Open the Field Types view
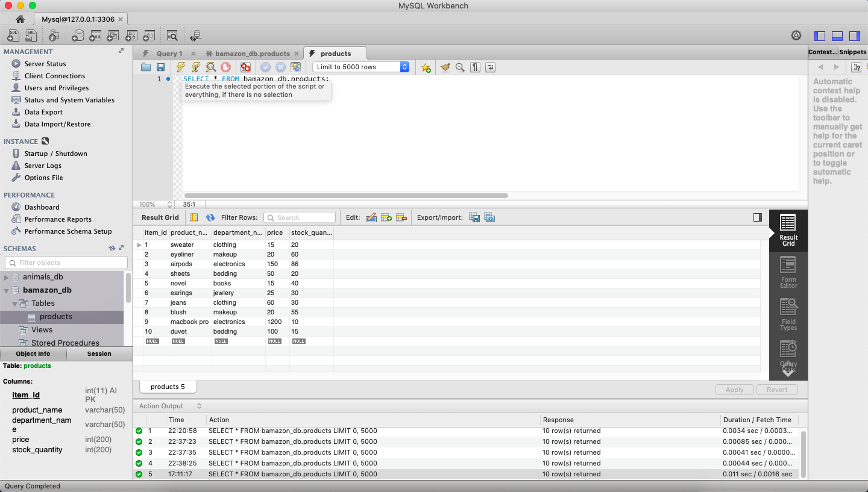868x492 pixels. pos(788,315)
